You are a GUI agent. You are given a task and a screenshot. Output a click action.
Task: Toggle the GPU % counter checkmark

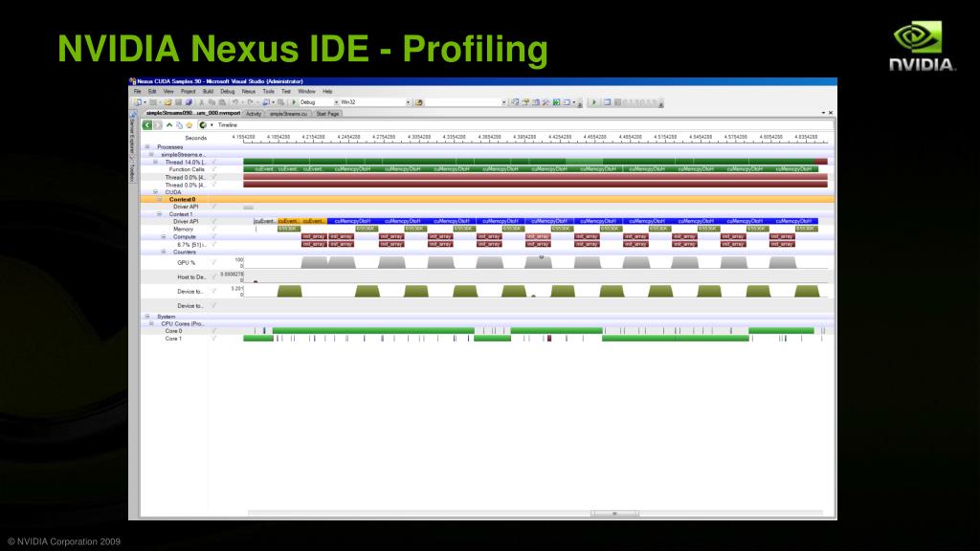tap(213, 262)
